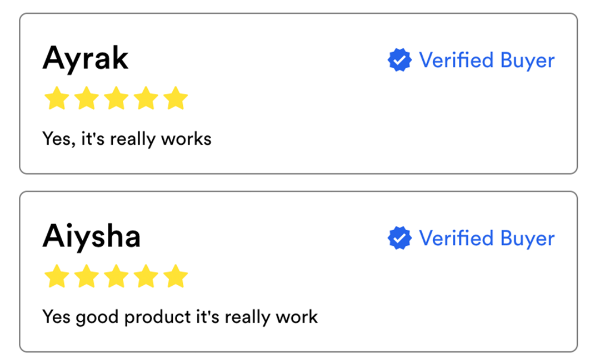Screen dimensions: 600x364
Task: Click the review text "Yes good product it's really work"
Action: tap(180, 317)
